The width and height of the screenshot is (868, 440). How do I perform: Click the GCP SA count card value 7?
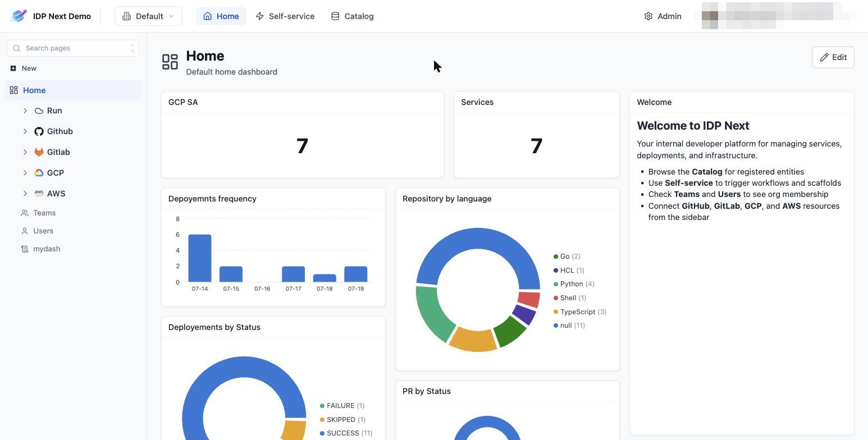pos(302,146)
